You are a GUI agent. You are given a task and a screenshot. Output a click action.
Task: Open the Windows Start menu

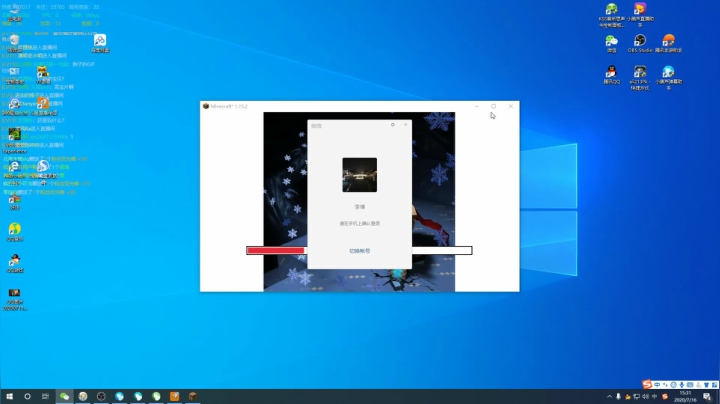[x=9, y=396]
